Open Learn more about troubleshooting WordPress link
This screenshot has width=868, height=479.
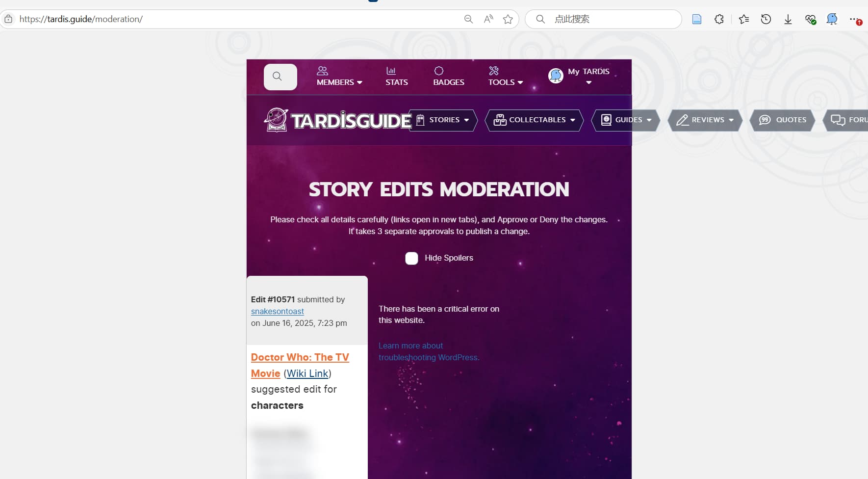pos(429,351)
